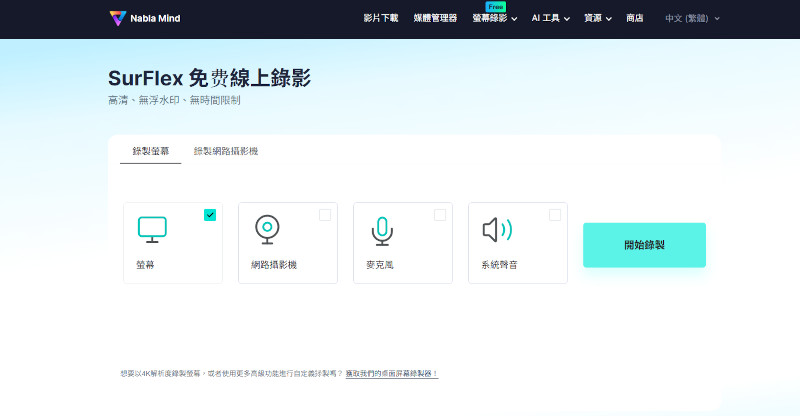Expand the 螢幕錄影 dropdown chevron

click(514, 19)
